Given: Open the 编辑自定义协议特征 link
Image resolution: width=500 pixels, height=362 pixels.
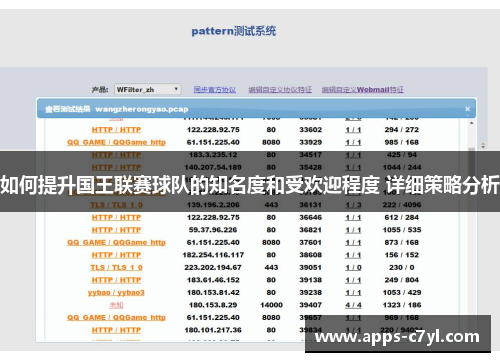Looking at the screenshot, I should pos(280,90).
